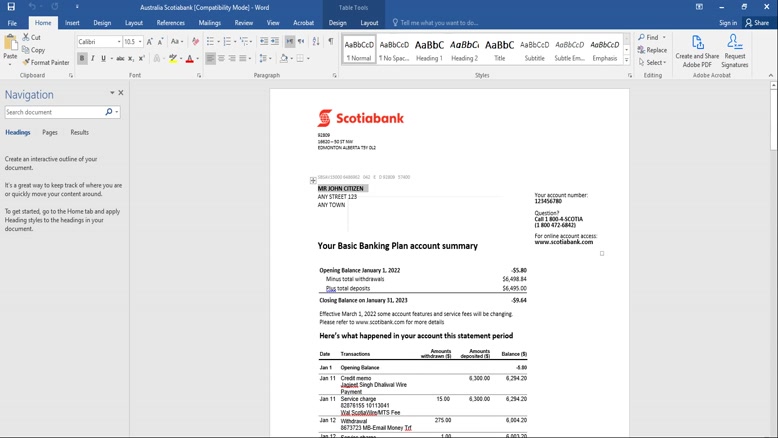
Task: Click the Increase Font Size icon
Action: (x=150, y=42)
